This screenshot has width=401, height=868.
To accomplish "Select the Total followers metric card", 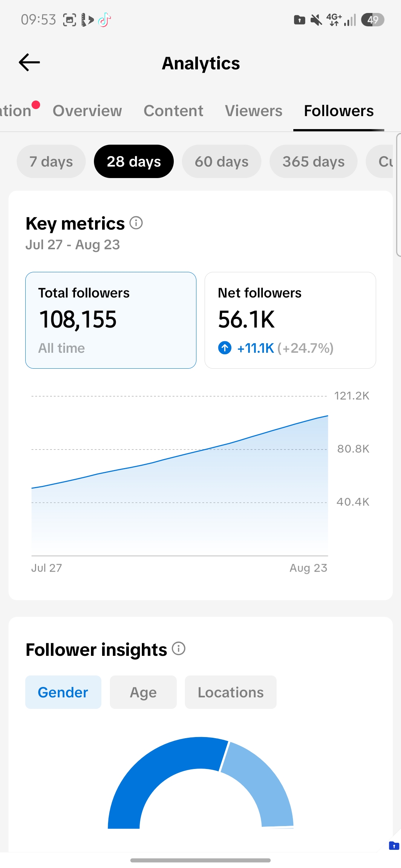I will pos(111,320).
